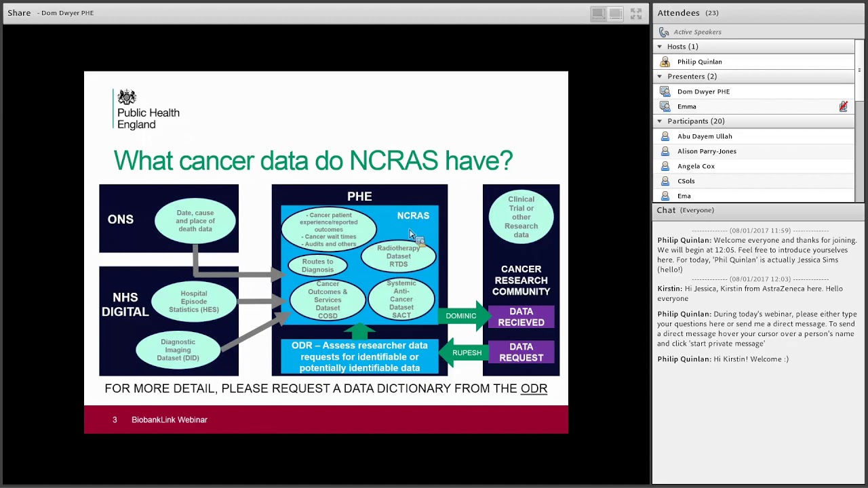Click the host icon beside Philip Quinlan
Image resolution: width=868 pixels, height=488 pixels.
point(665,62)
